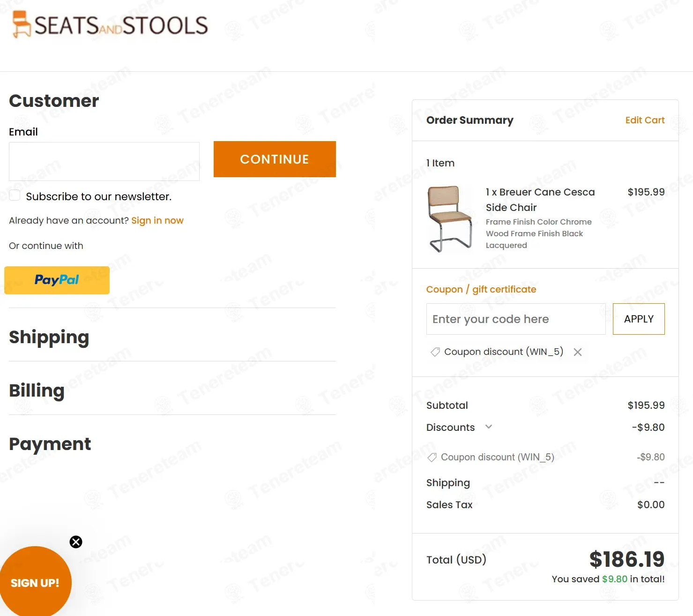Click the coupon tag icon under the code field
This screenshot has height=616, width=693.
point(435,352)
